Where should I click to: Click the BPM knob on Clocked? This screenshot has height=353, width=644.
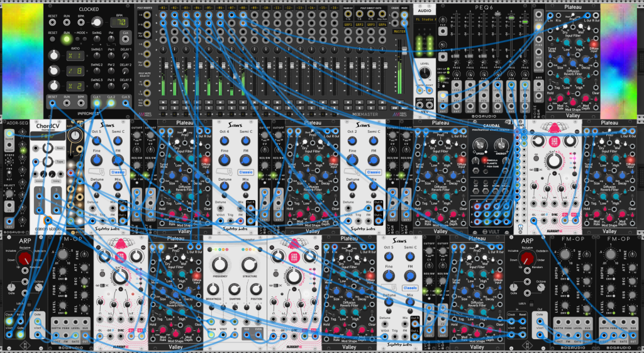point(96,22)
